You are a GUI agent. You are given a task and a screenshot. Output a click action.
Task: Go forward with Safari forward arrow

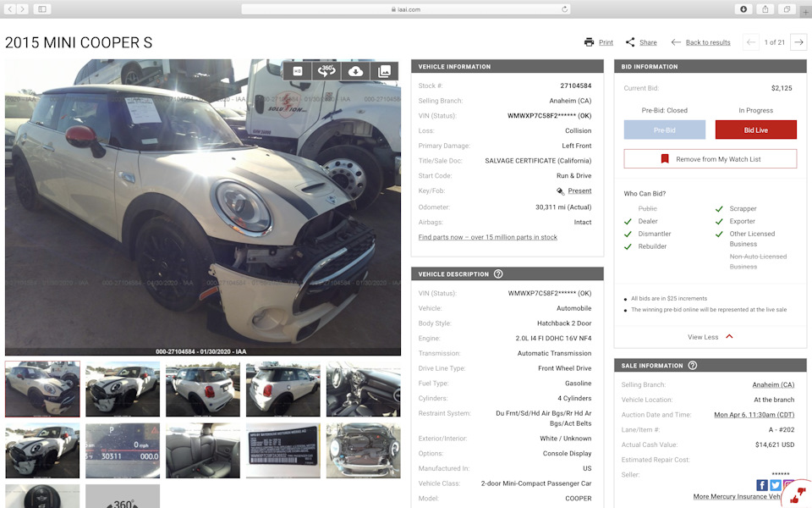pyautogui.click(x=22, y=8)
